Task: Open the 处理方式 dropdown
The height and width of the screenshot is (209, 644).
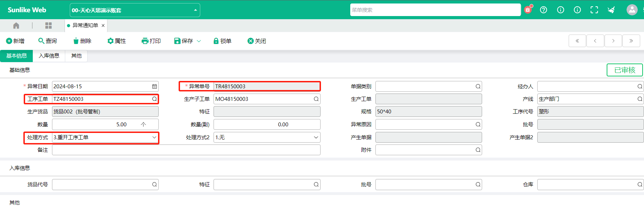Action: pos(105,137)
